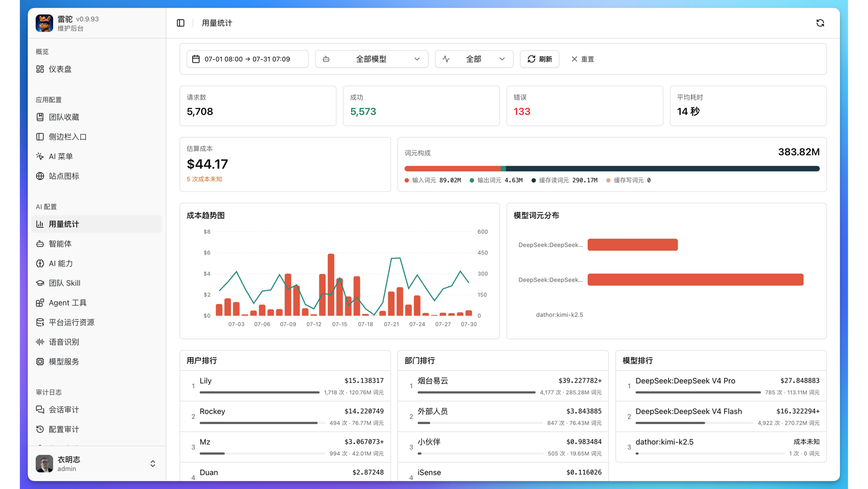Click the longer DeepSeek bar in 模型词元分布
The width and height of the screenshot is (868, 489).
pyautogui.click(x=696, y=280)
